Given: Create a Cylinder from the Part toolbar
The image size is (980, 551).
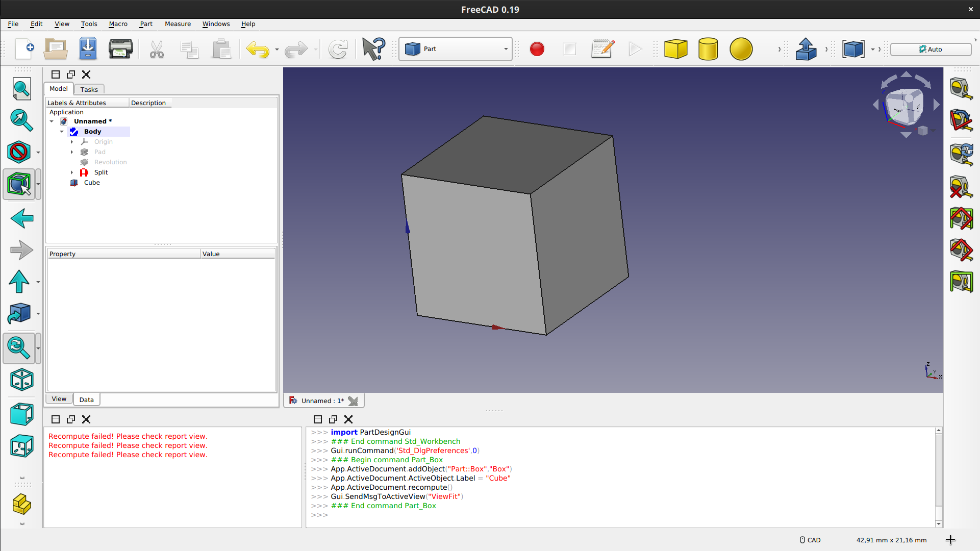Looking at the screenshot, I should (x=708, y=49).
